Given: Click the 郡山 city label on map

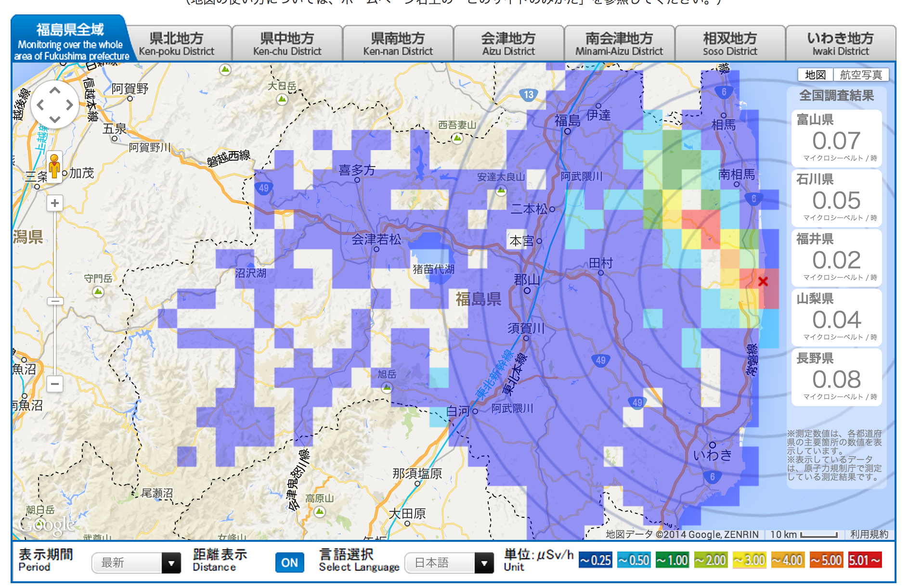Looking at the screenshot, I should 527,279.
